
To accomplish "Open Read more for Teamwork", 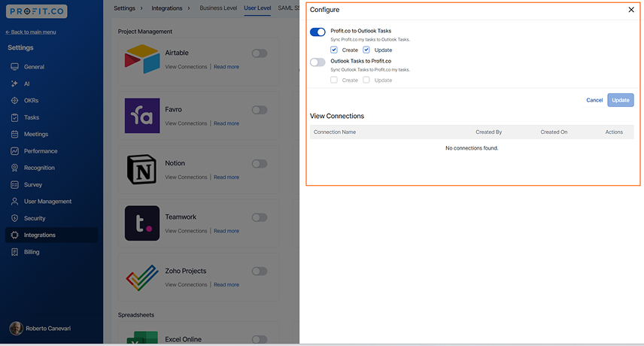I will pyautogui.click(x=226, y=231).
